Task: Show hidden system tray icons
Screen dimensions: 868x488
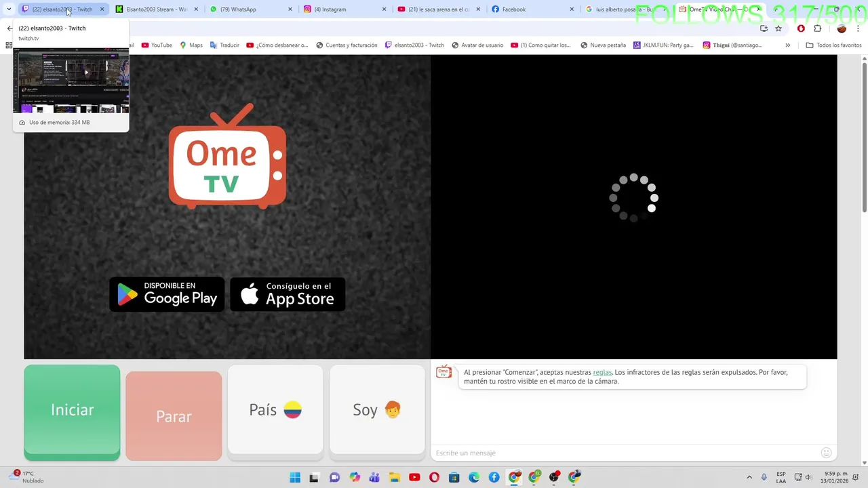Action: (x=749, y=477)
